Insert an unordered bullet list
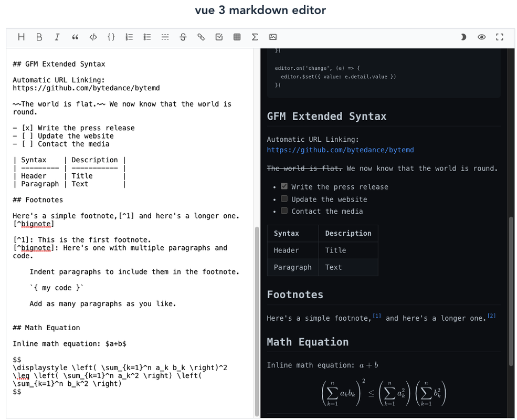 click(x=147, y=37)
